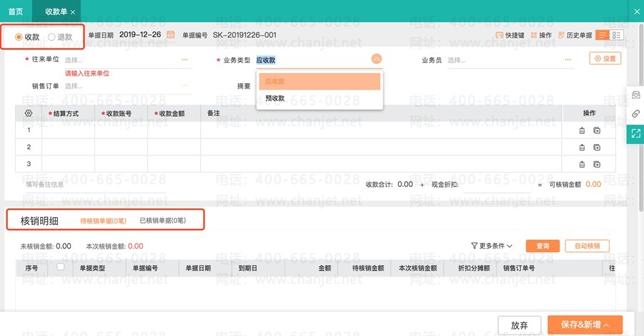Click the table settings gear icon
644x336 pixels.
coord(29,113)
